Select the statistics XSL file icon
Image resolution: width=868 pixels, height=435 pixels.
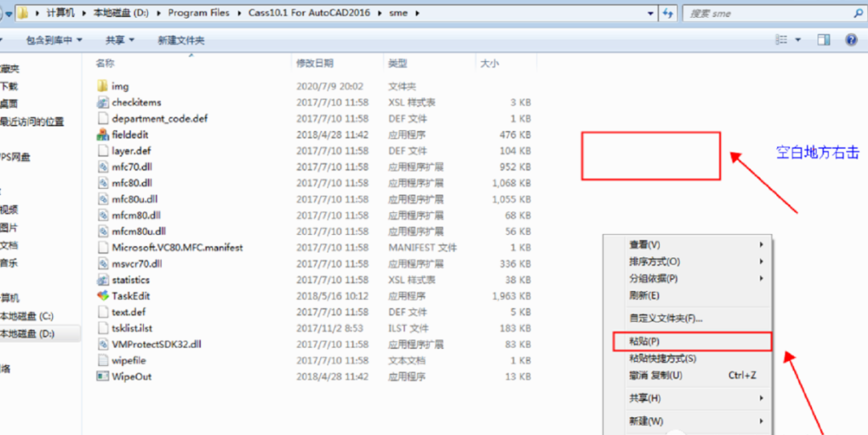(x=102, y=279)
